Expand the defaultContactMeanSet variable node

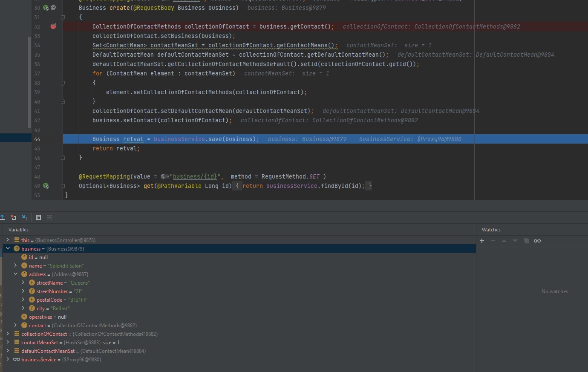coord(8,351)
